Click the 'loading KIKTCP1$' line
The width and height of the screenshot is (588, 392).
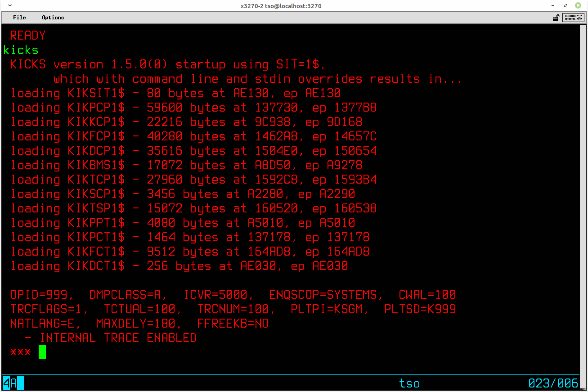click(x=193, y=180)
